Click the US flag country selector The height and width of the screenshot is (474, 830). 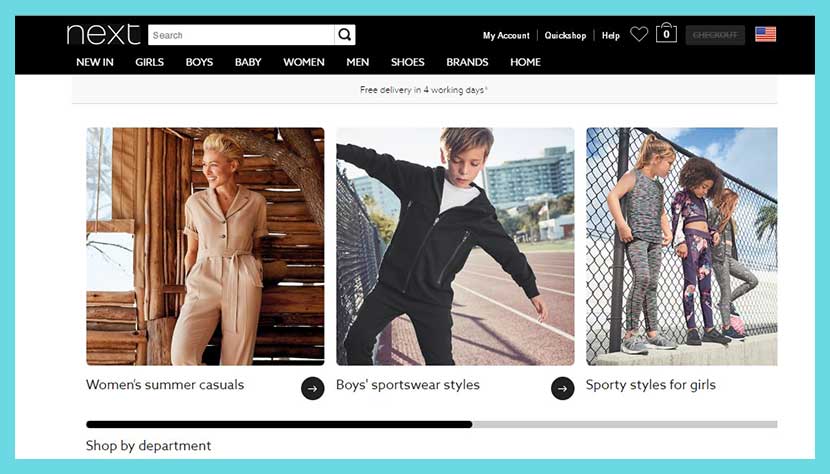[x=765, y=34]
